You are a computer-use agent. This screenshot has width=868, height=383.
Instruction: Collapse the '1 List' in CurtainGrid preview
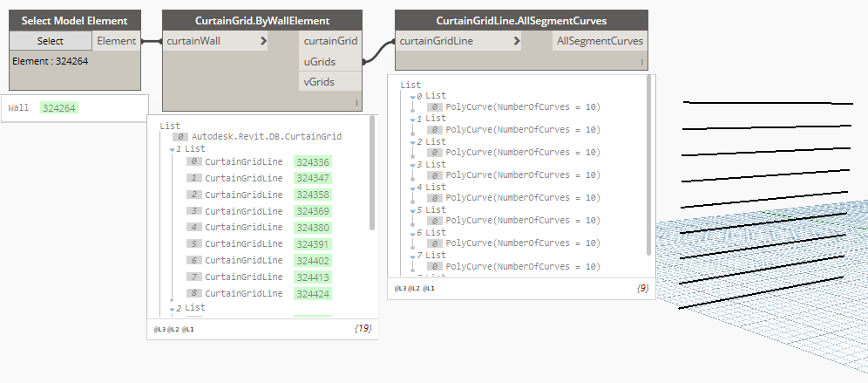click(172, 149)
